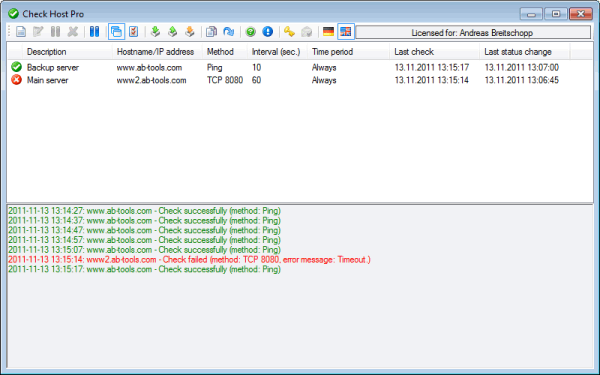Click the Ping method cell
The image size is (600, 375).
click(x=214, y=68)
